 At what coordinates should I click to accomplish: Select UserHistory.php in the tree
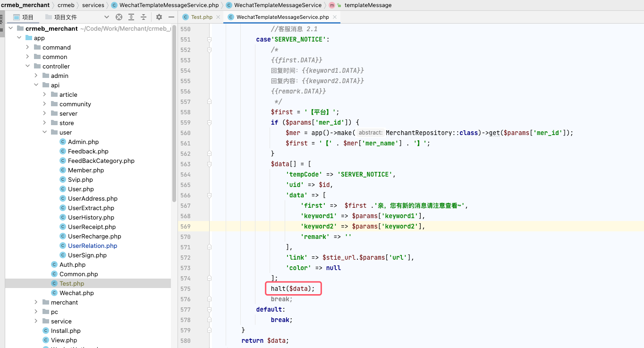91,217
